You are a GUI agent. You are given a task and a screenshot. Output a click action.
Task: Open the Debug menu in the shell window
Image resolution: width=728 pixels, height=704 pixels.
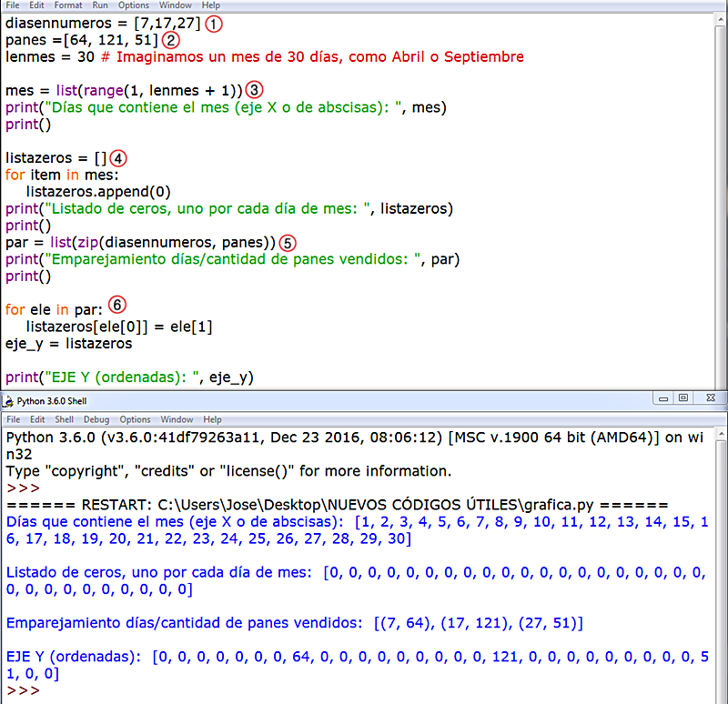[x=95, y=419]
